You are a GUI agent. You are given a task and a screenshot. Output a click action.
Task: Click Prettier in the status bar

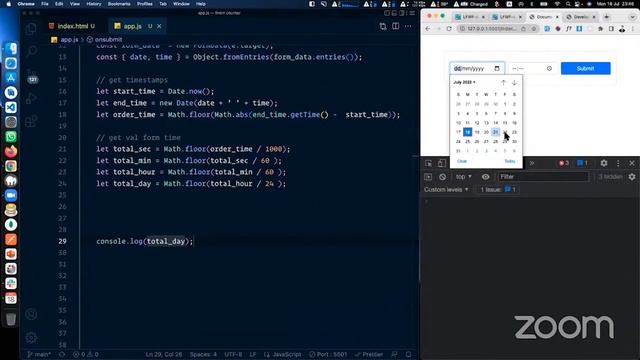[x=369, y=354]
